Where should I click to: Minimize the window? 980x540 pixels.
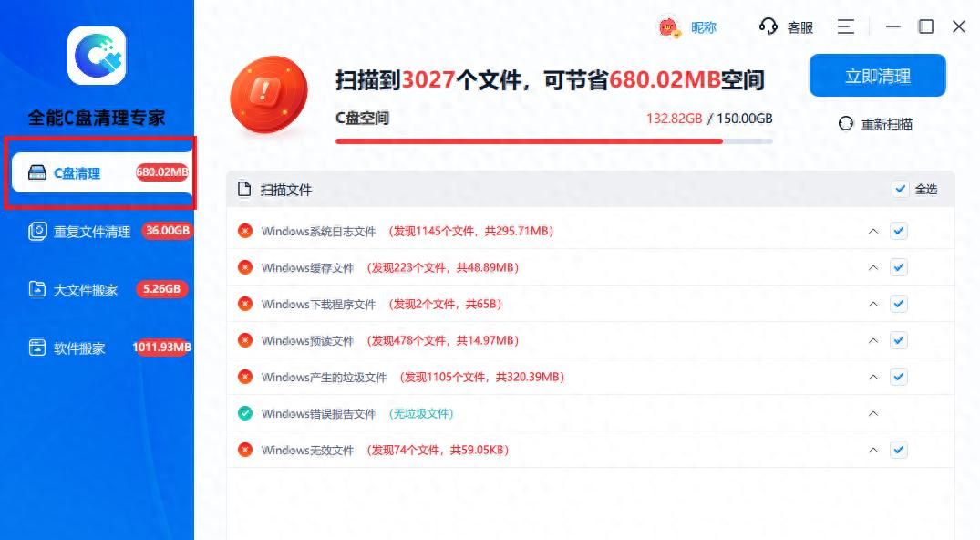[x=893, y=26]
